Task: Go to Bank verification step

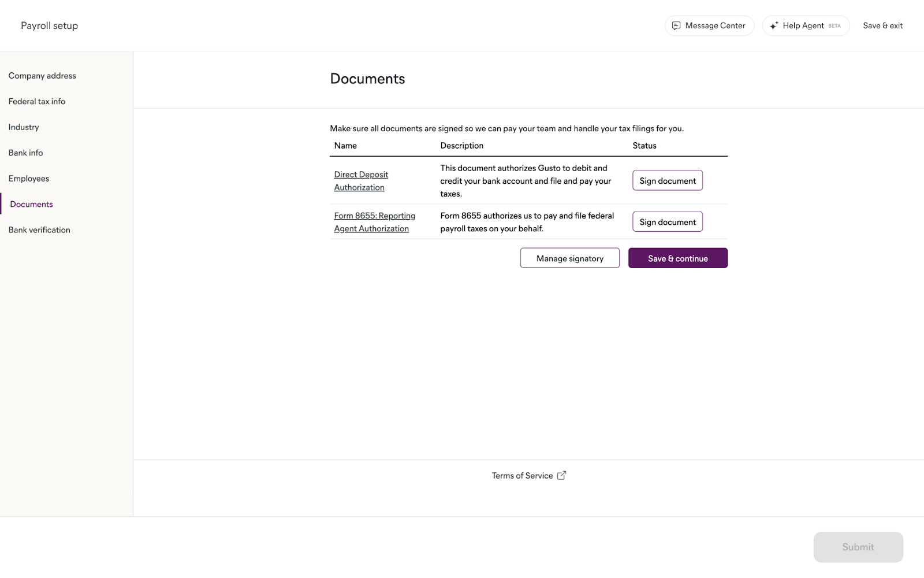Action: click(x=39, y=230)
